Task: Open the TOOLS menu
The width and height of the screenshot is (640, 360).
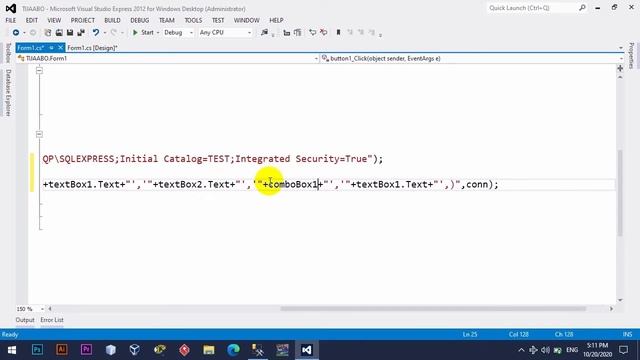Action: tap(193, 20)
